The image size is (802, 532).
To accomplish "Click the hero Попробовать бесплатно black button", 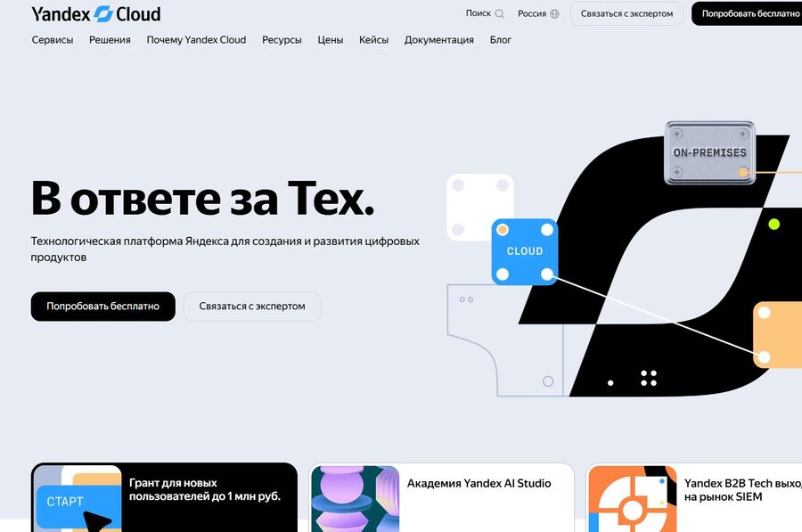I will (x=102, y=307).
